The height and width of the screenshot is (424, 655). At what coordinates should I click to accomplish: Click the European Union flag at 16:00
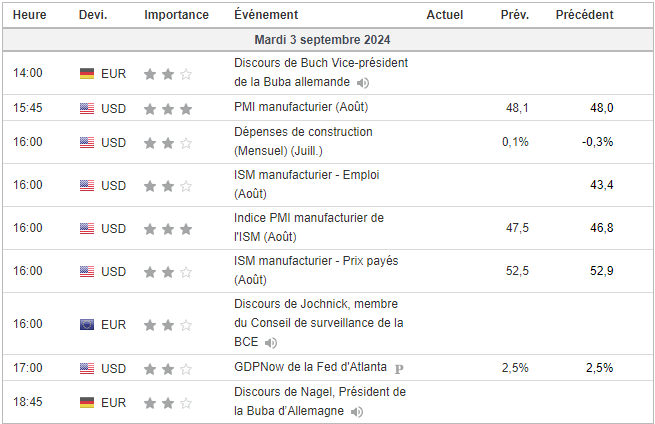[87, 324]
